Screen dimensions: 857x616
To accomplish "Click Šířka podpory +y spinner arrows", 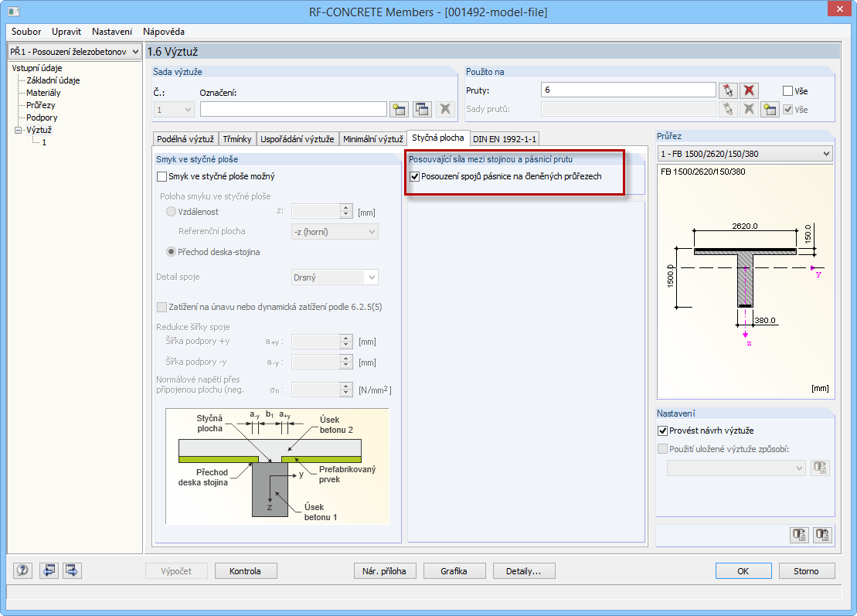I will click(345, 342).
